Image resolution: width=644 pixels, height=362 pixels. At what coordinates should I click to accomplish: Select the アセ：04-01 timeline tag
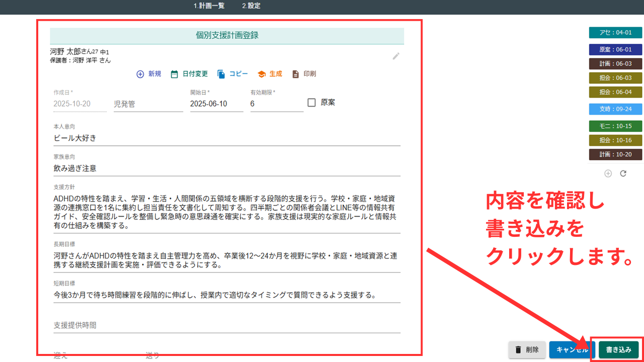pos(615,33)
